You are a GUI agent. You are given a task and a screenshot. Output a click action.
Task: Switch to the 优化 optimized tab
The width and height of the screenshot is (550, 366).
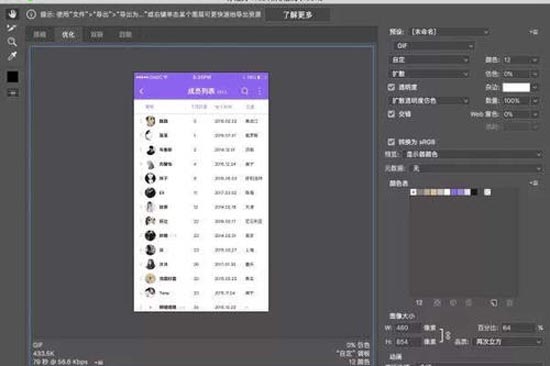[x=68, y=34]
